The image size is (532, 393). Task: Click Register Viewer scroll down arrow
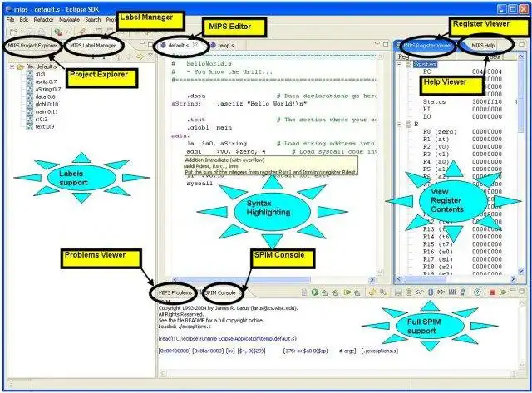(x=521, y=271)
